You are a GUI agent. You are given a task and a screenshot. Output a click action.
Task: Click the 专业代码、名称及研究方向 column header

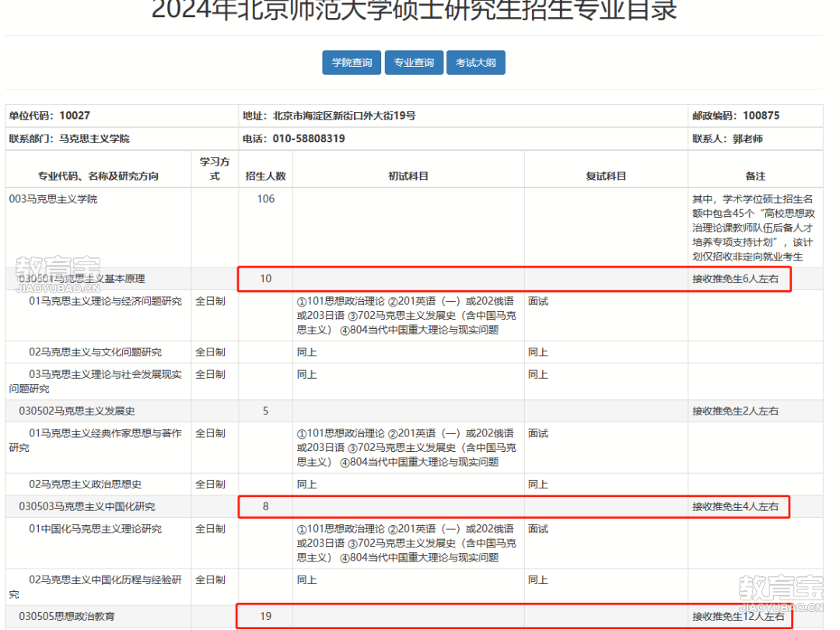pos(98,177)
